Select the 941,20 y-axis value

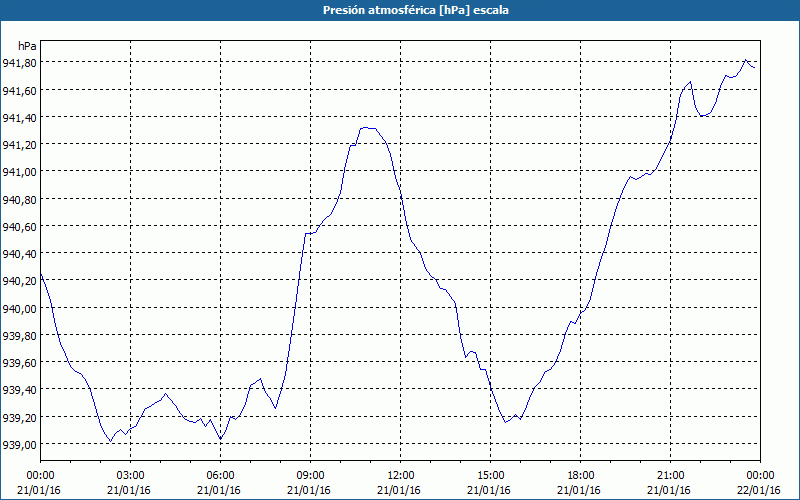pos(19,145)
